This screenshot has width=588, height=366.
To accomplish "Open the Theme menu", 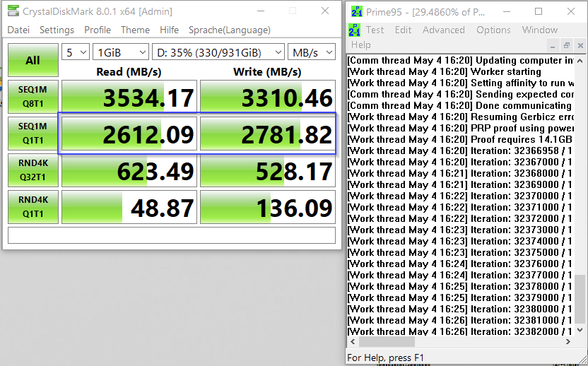I will pos(135,30).
